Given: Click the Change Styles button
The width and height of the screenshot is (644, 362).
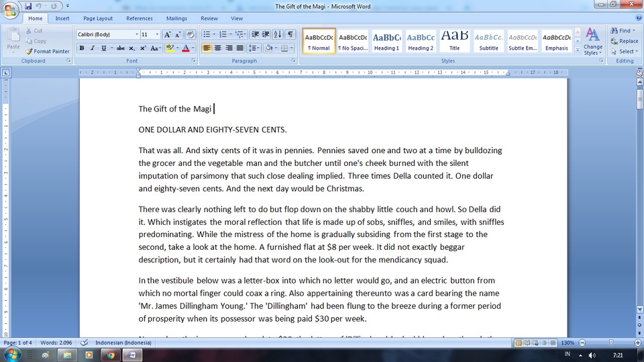Looking at the screenshot, I should [592, 42].
